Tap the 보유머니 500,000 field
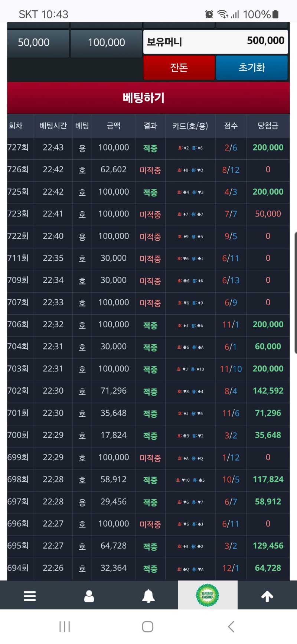Image resolution: width=297 pixels, height=644 pixels. click(x=215, y=42)
